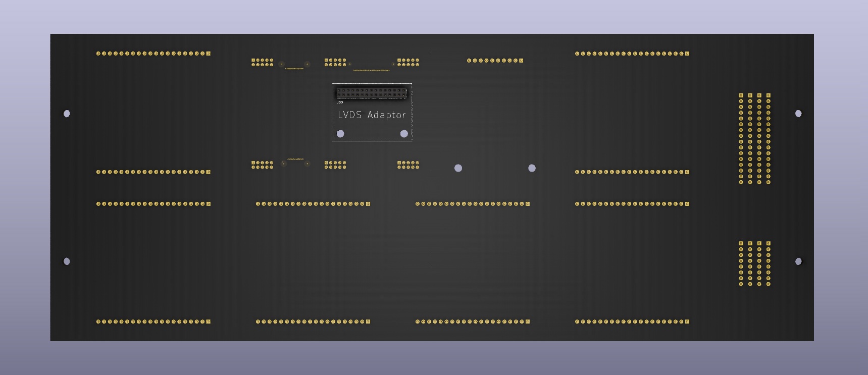Click left hole inside LVDS Adaptor outline

click(x=340, y=134)
